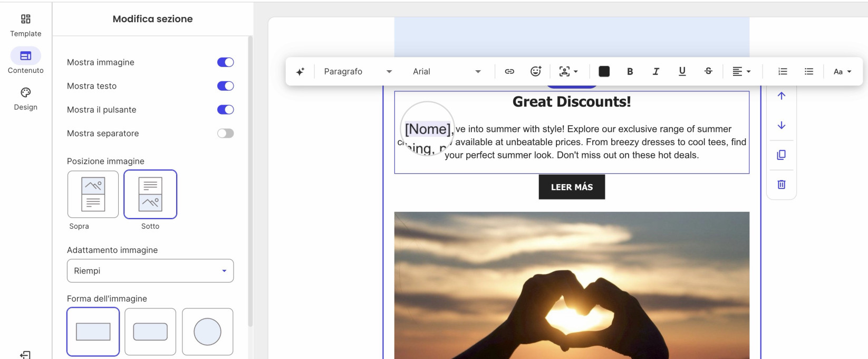Apply strikethrough formatting
The height and width of the screenshot is (359, 868).
tap(708, 71)
